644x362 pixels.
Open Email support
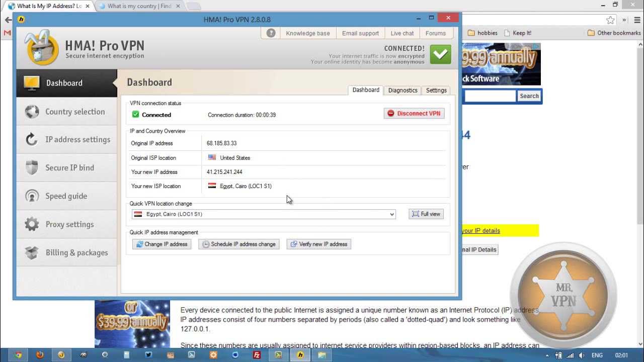(360, 33)
